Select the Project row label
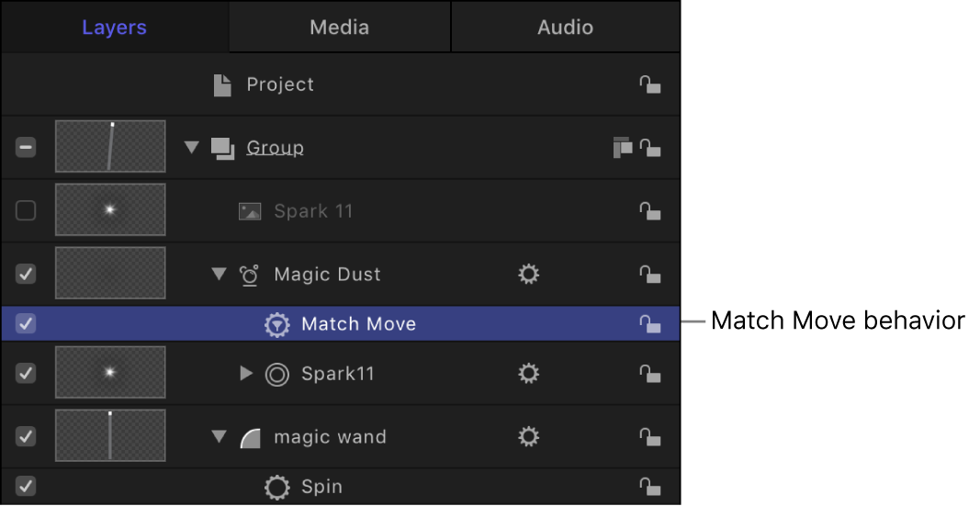This screenshot has width=980, height=506. [x=280, y=84]
